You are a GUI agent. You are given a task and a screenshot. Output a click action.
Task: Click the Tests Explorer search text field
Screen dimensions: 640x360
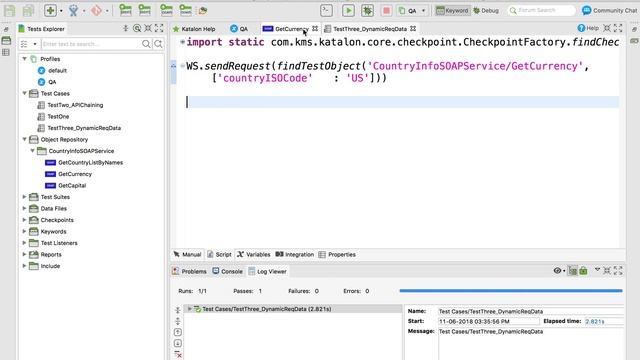tap(91, 44)
